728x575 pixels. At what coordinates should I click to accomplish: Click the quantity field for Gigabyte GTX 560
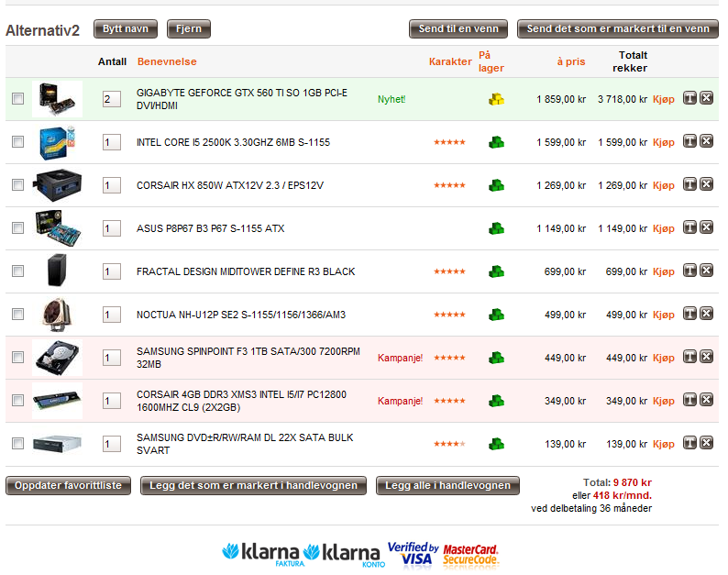[112, 99]
